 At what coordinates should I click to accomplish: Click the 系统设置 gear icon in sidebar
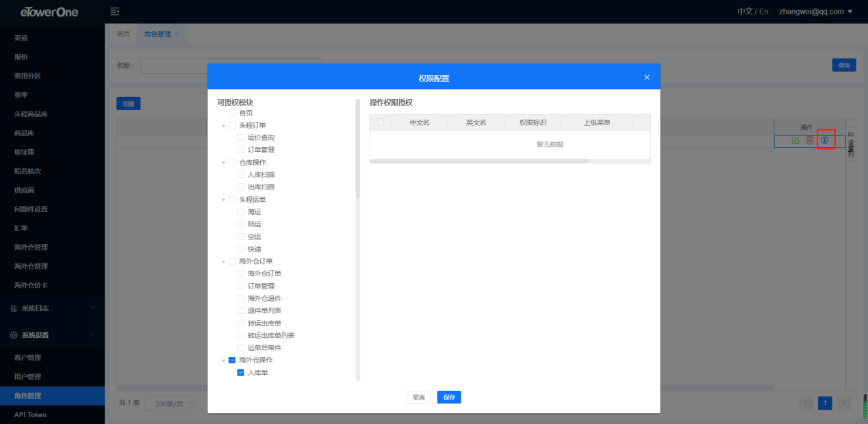click(x=14, y=335)
